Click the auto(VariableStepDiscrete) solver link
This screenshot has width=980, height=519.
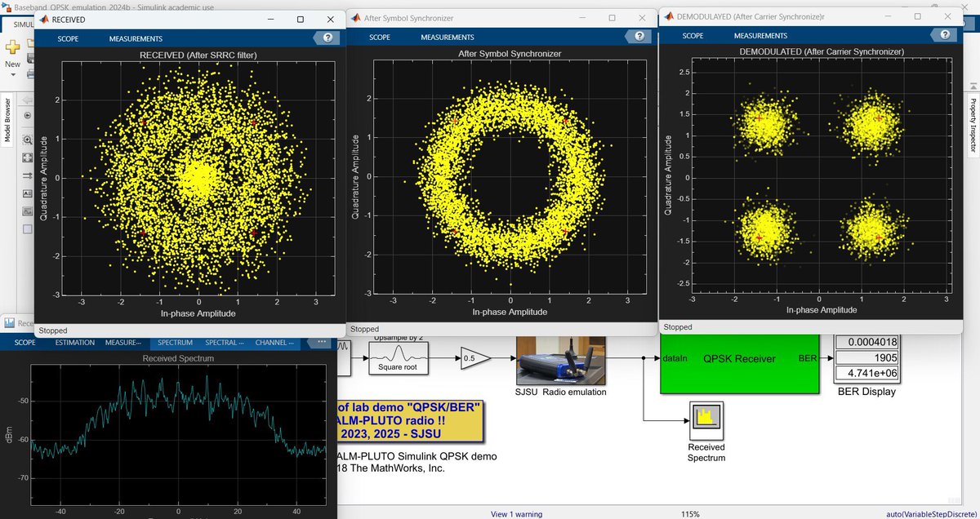(x=933, y=514)
